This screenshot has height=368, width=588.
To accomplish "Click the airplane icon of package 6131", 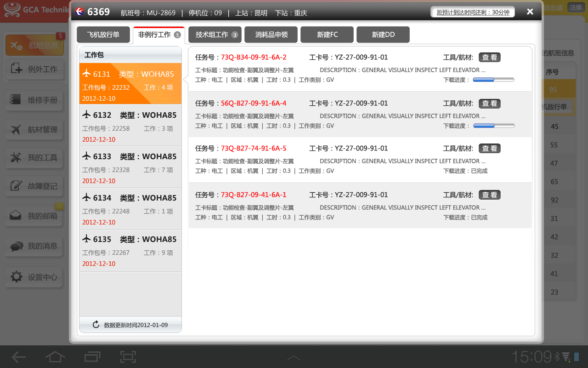I will 86,73.
